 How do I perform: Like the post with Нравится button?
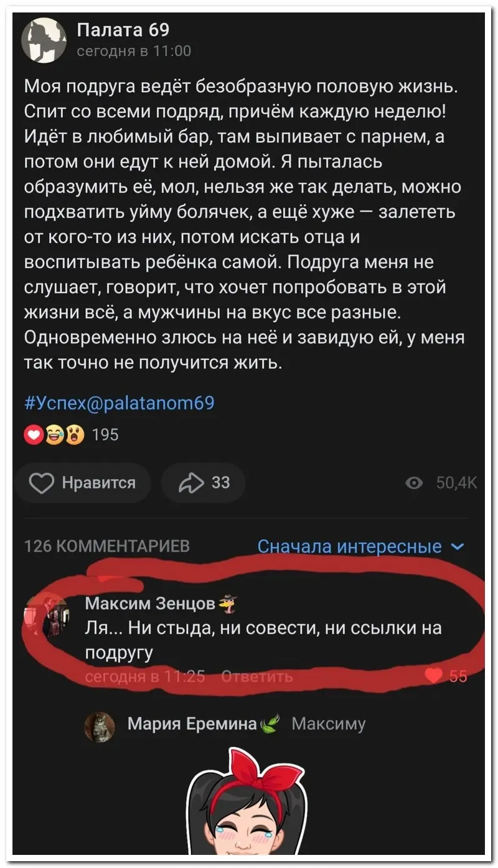point(83,482)
